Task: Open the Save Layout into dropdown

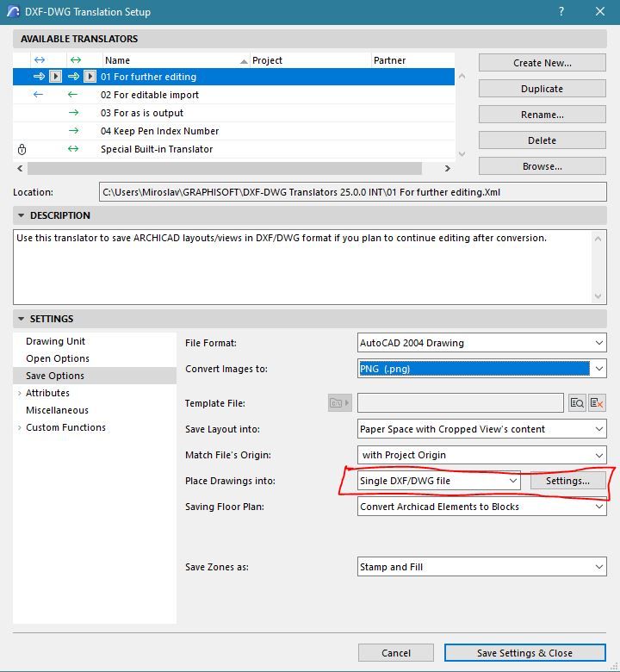Action: [x=481, y=429]
